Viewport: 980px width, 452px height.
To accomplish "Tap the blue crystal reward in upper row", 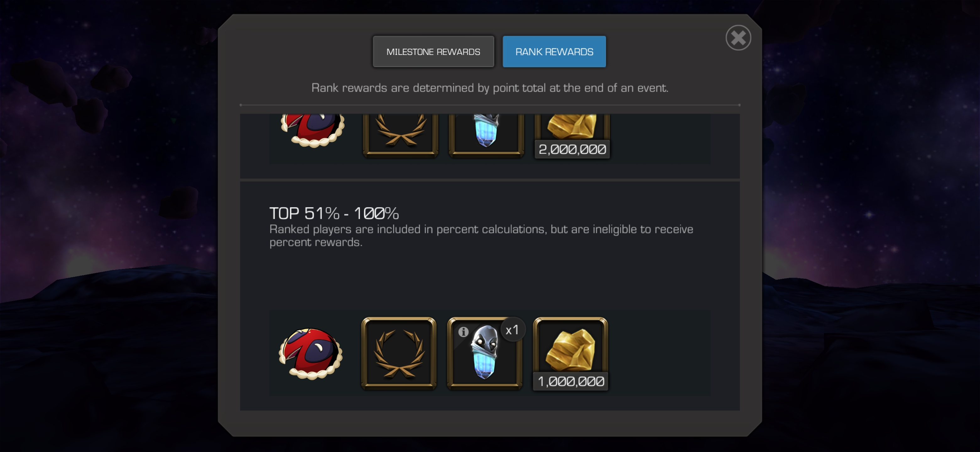I will point(486,135).
